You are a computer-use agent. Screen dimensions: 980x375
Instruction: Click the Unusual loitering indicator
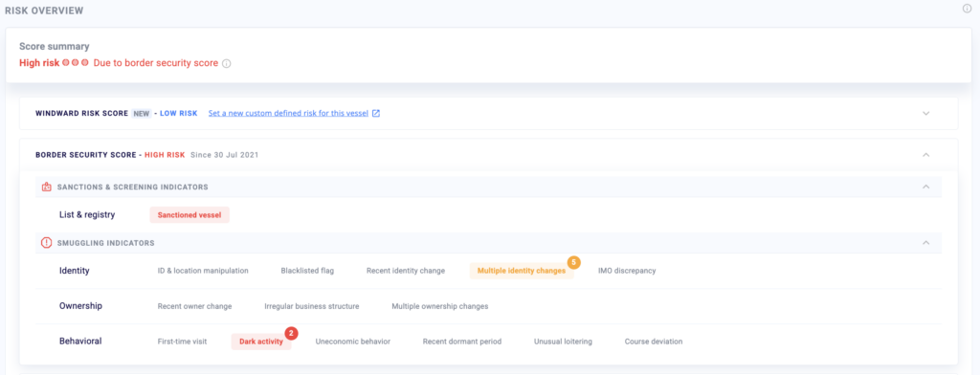563,342
